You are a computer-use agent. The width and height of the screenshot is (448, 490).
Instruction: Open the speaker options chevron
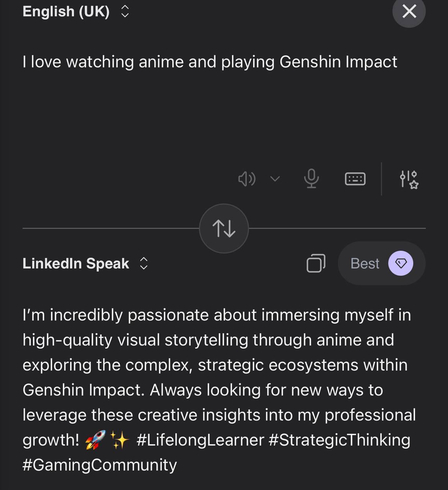(x=275, y=179)
